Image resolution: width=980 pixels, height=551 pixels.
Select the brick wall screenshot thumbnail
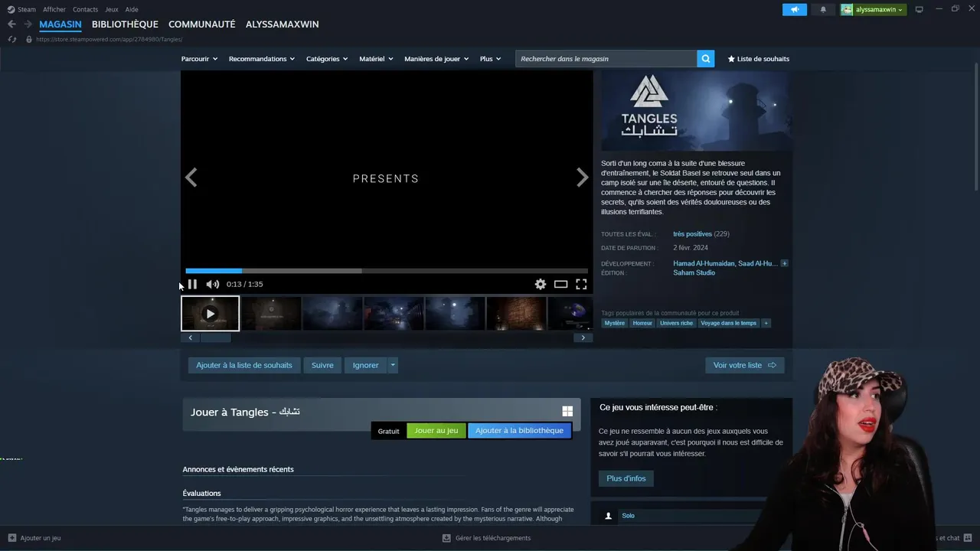pos(516,314)
